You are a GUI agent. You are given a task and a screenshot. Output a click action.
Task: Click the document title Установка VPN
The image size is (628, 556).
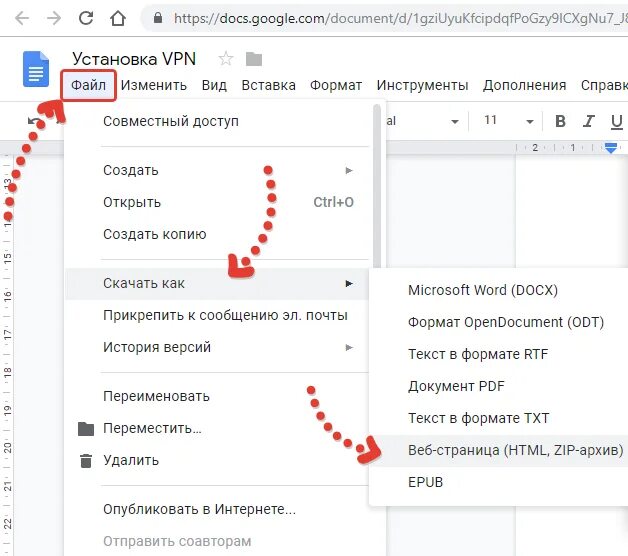(134, 59)
